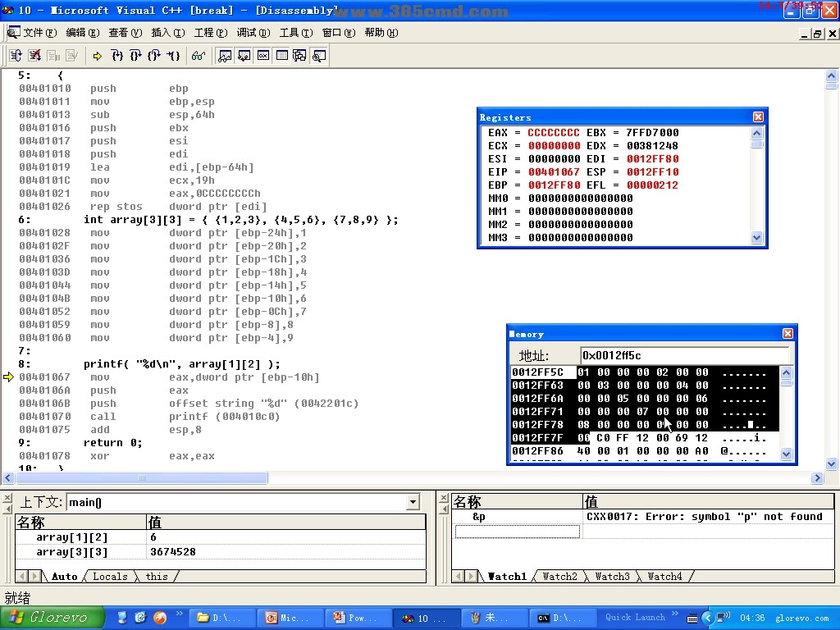This screenshot has height=630, width=840.
Task: Click the yellow Show Next Statement arrow
Action: pyautogui.click(x=98, y=56)
